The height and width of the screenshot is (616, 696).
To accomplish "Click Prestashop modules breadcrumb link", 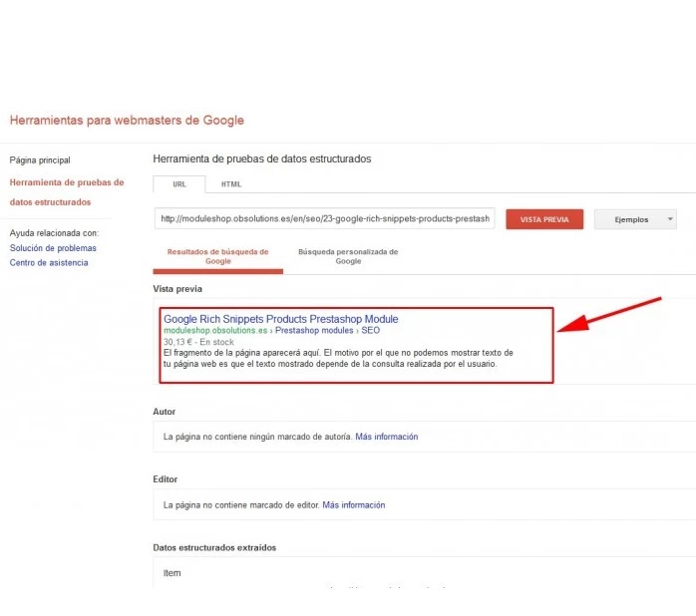I will pyautogui.click(x=314, y=331).
